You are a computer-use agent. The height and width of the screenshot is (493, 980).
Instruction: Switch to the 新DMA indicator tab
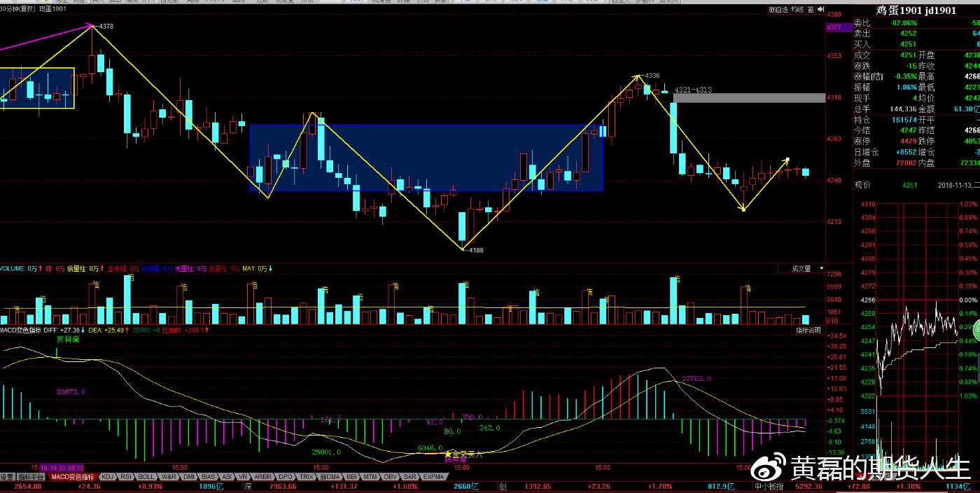tap(330, 477)
